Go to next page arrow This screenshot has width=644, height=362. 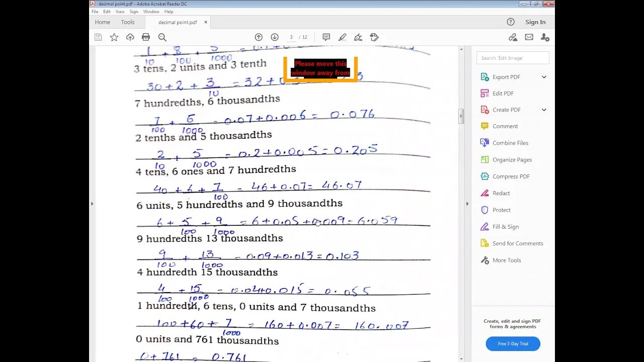(275, 37)
